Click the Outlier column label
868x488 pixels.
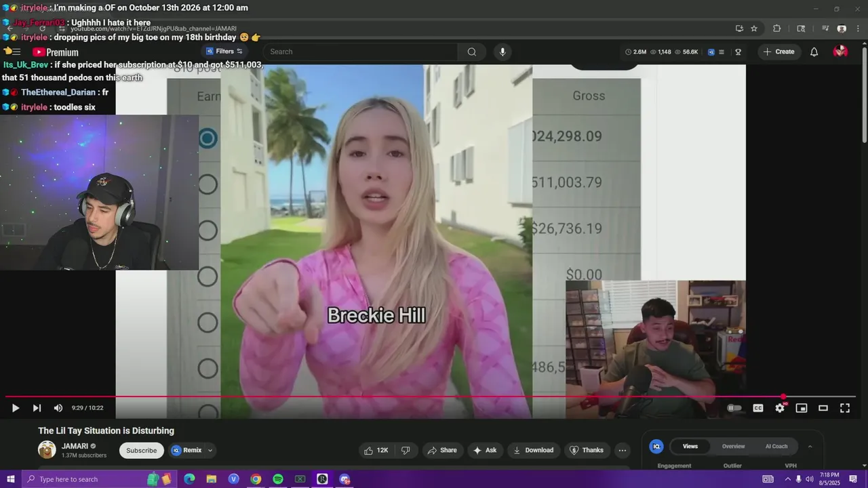click(732, 466)
